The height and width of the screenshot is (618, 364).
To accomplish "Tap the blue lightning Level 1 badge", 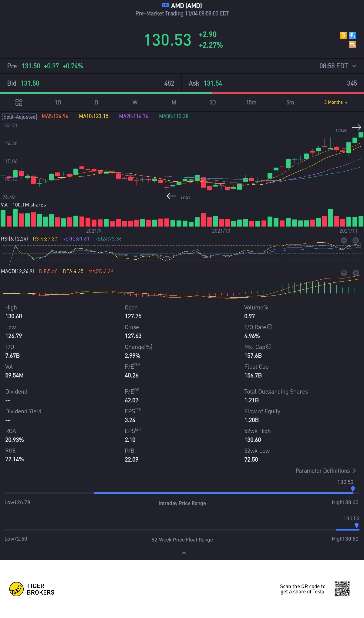I will [x=352, y=36].
